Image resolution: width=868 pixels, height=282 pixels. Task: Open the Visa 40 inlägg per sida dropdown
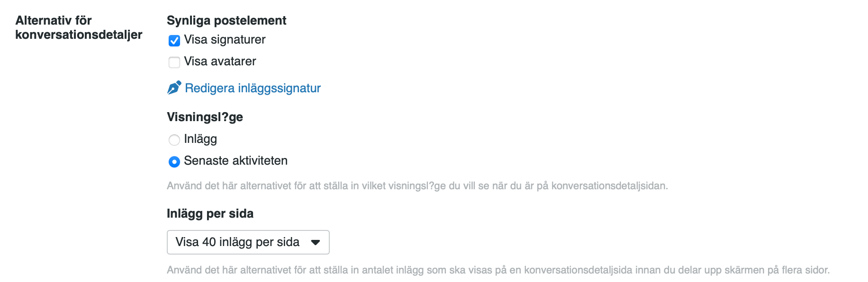point(248,242)
